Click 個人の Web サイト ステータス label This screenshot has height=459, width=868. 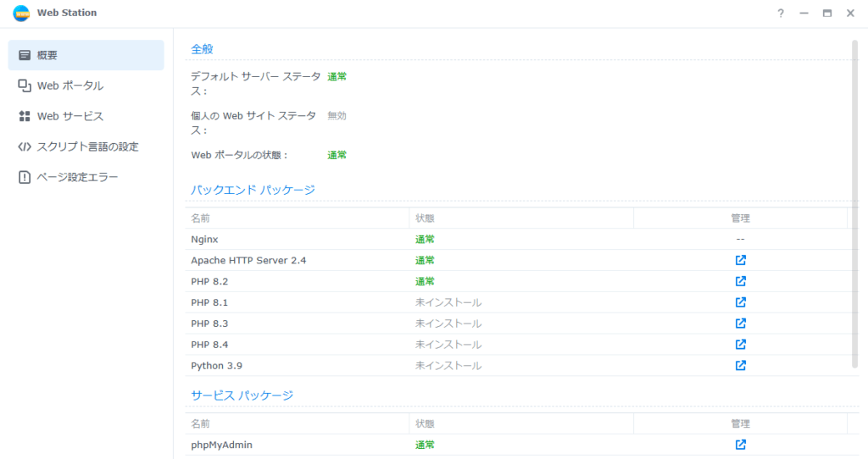[x=253, y=123]
